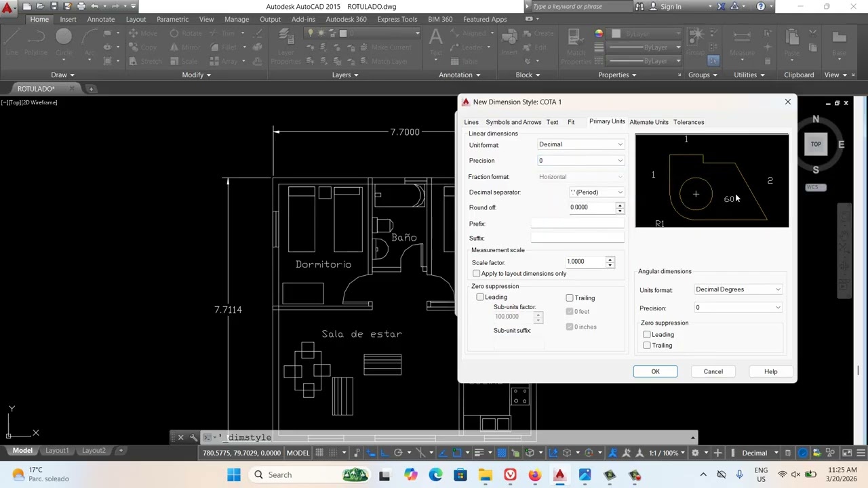The height and width of the screenshot is (488, 868).
Task: Click the New file icon in Quick Access toolbar
Action: coord(27,6)
